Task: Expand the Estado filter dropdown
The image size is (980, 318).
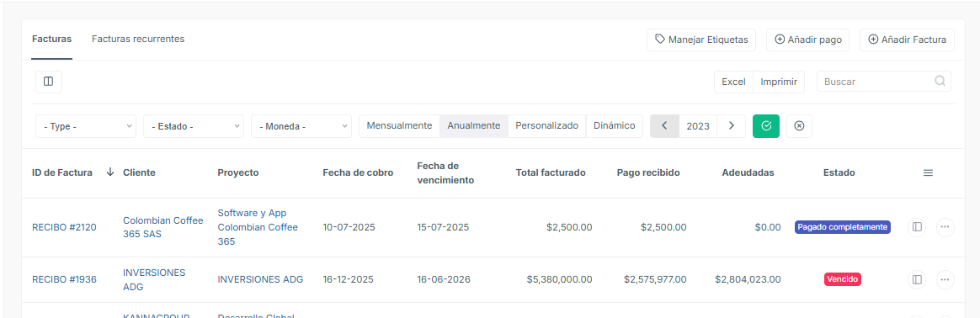Action: click(x=194, y=125)
